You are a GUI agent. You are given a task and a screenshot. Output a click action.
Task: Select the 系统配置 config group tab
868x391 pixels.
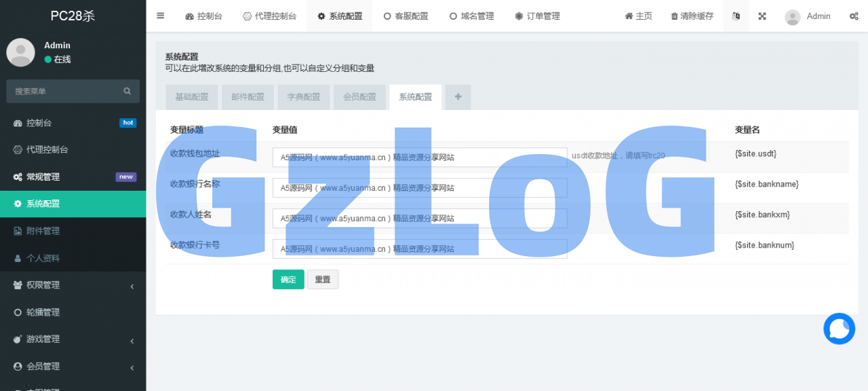click(416, 97)
